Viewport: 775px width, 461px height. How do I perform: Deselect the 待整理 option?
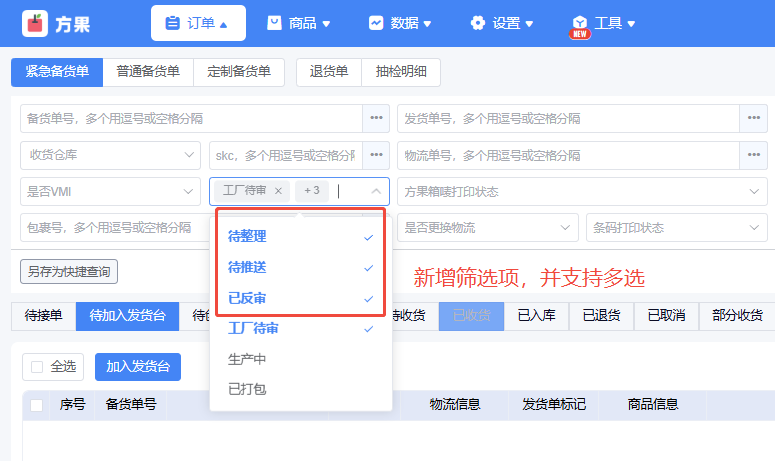(301, 237)
